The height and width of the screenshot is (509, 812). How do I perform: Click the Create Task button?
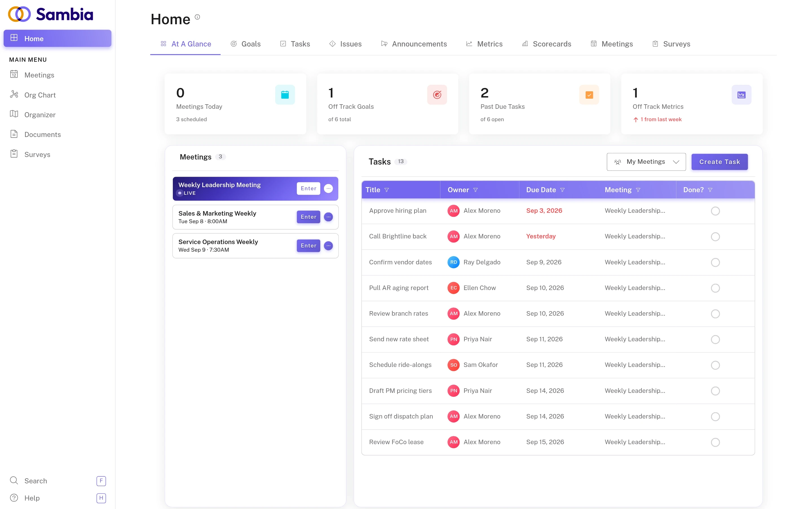[720, 162]
